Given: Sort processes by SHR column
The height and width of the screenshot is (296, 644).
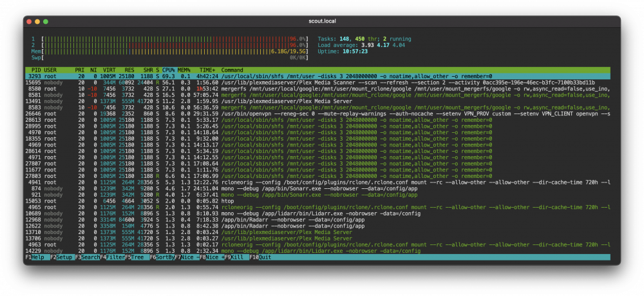Looking at the screenshot, I should coord(148,70).
